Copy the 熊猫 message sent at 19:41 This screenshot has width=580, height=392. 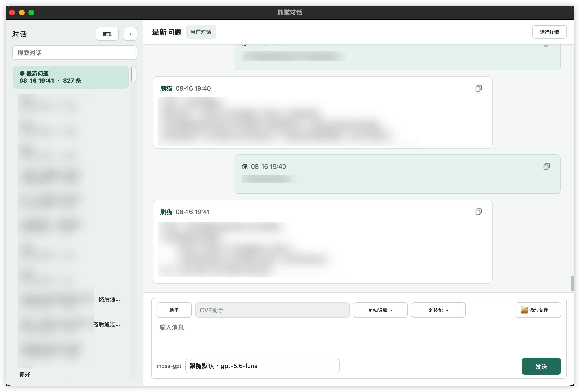478,212
